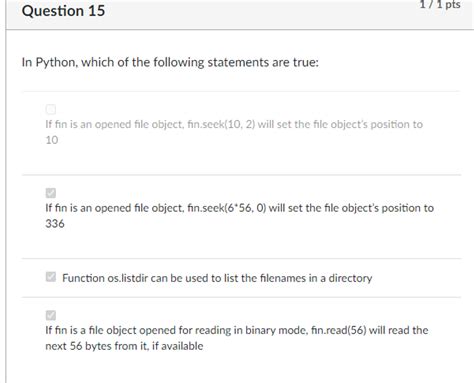474x383 pixels.
Task: Click 'opened file object' in the second answer
Action: coord(139,208)
